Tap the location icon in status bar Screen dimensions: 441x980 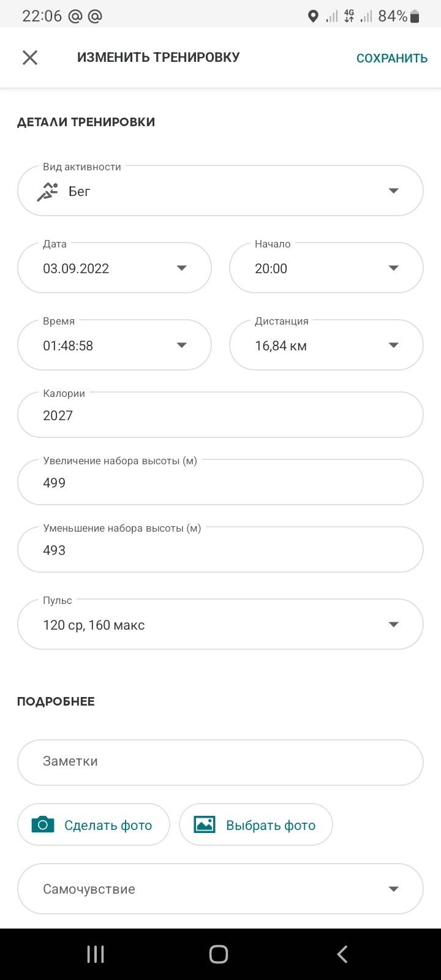313,17
